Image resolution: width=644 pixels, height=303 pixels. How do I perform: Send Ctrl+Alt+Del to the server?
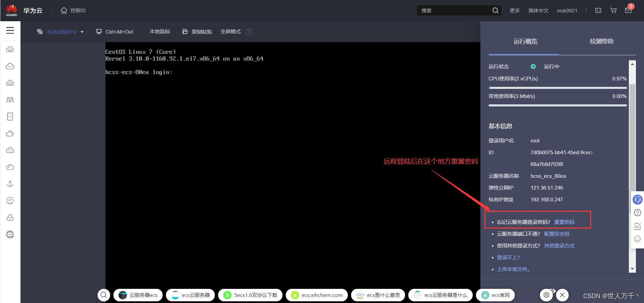pos(114,32)
